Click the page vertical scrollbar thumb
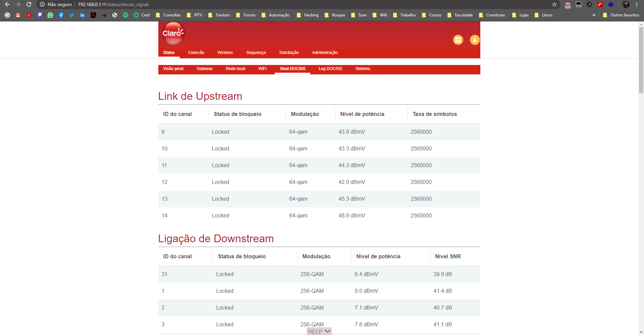The height and width of the screenshot is (335, 644). (x=641, y=60)
